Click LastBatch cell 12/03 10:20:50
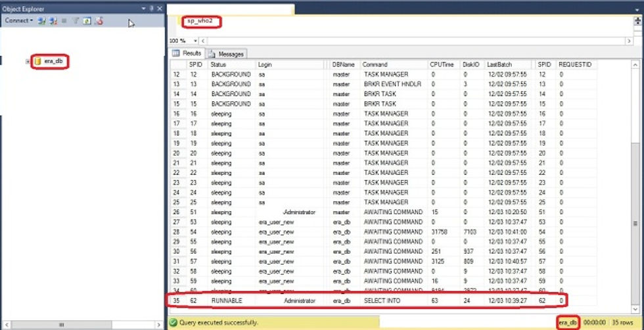Viewport: 644px width, 330px height. click(x=507, y=212)
